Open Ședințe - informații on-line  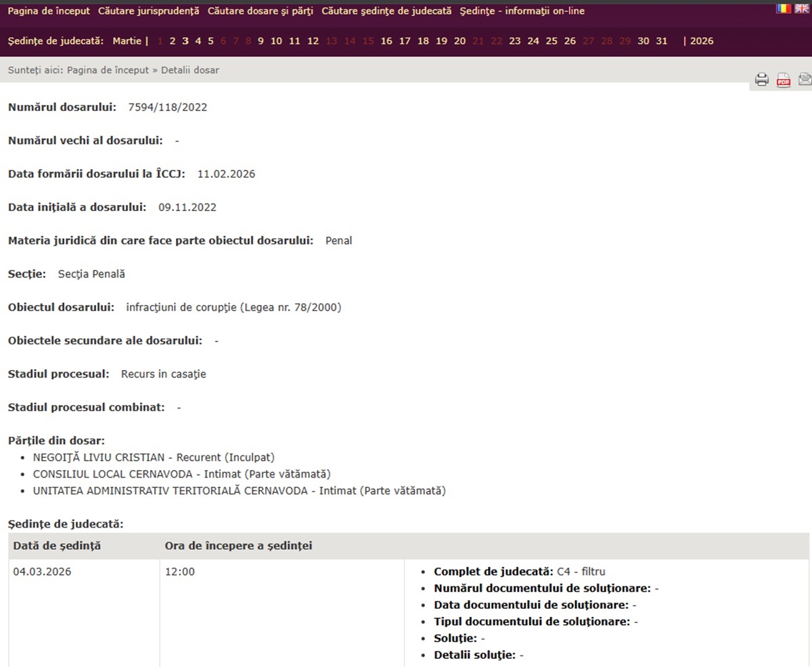click(x=522, y=11)
